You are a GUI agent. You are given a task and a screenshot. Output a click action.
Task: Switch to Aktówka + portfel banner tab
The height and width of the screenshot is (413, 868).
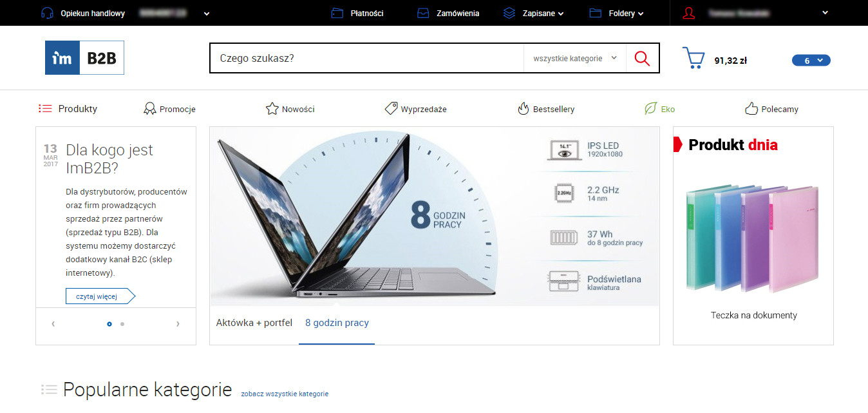[254, 323]
